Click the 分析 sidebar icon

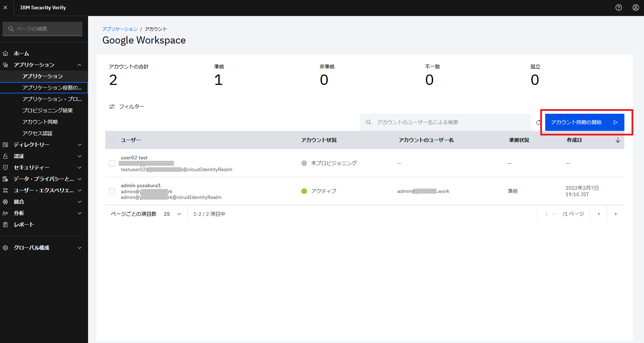[x=5, y=213]
